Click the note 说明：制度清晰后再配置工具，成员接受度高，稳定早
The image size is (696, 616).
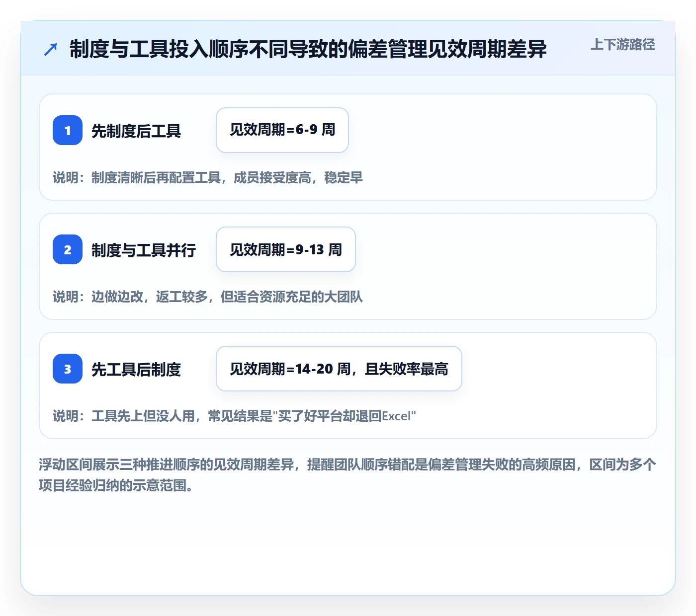click(208, 177)
